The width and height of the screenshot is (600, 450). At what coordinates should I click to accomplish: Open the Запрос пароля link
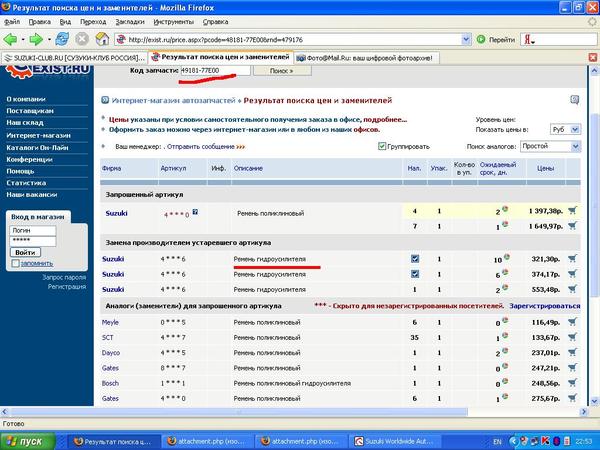point(64,277)
